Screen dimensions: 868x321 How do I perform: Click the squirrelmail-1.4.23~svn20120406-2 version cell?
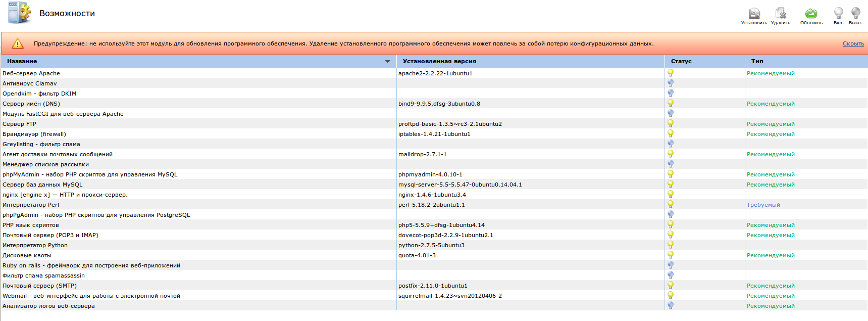point(450,296)
